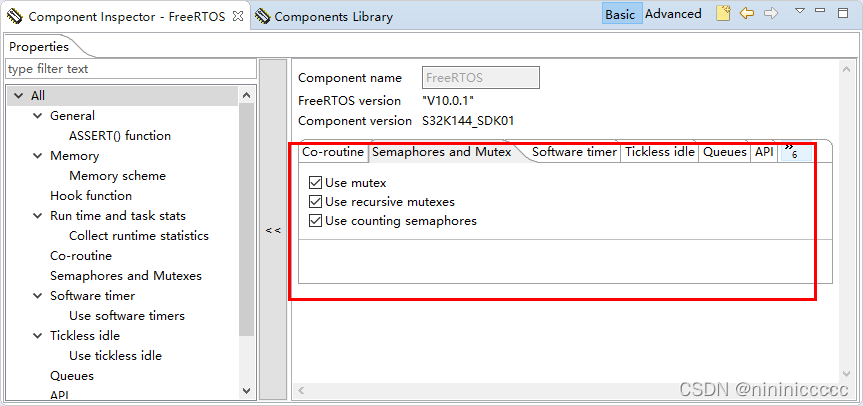Switch to Basic view mode
863x406 pixels.
[x=620, y=14]
